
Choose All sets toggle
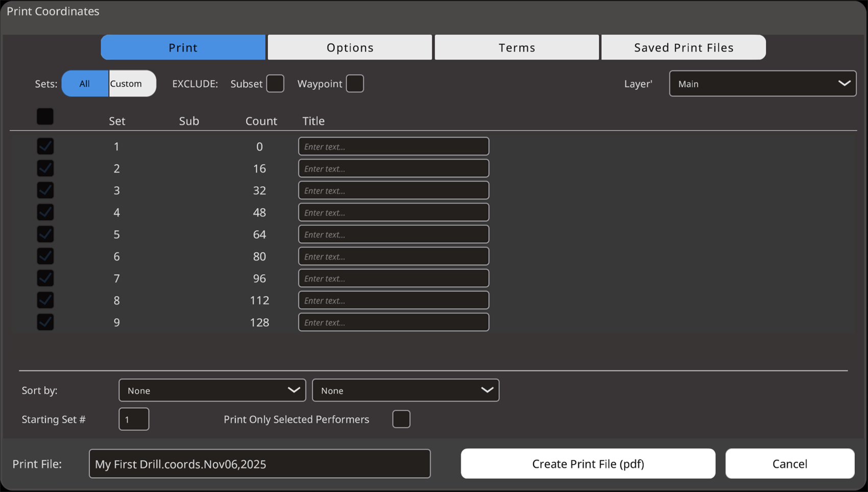[x=85, y=84]
